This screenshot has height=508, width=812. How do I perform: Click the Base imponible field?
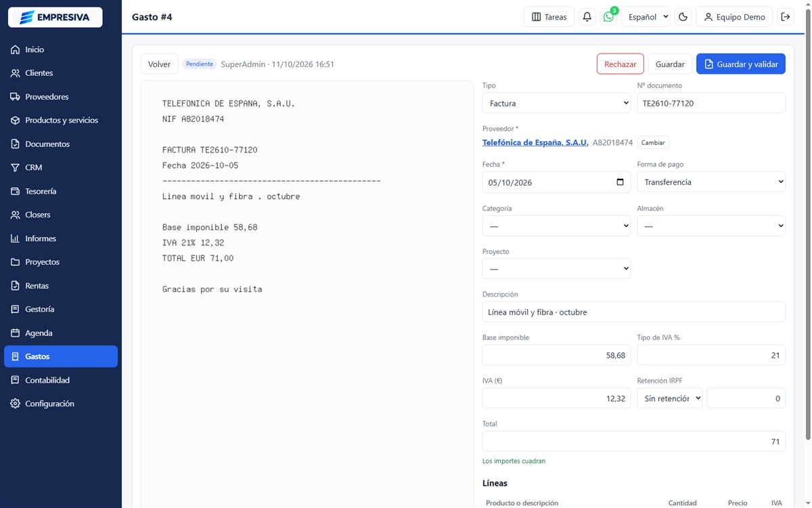[556, 355]
